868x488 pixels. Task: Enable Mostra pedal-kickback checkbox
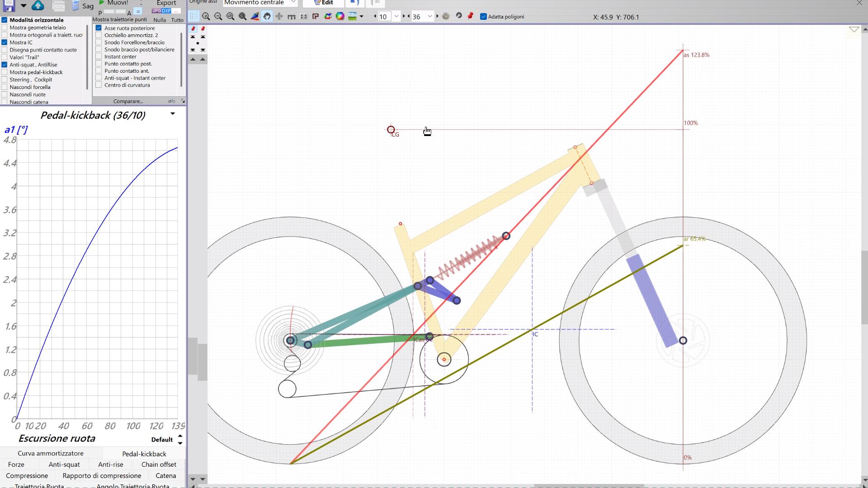pyautogui.click(x=5, y=72)
